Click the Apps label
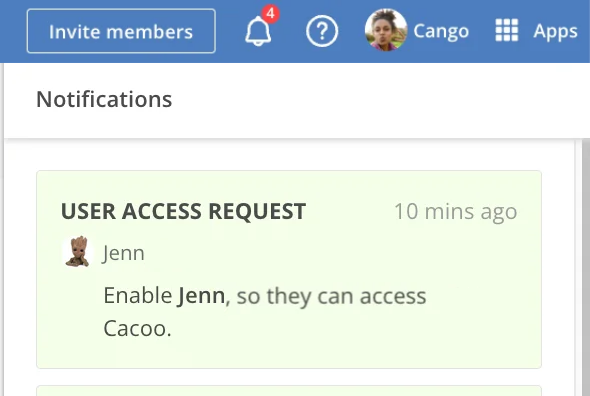The height and width of the screenshot is (396, 590). tap(555, 31)
